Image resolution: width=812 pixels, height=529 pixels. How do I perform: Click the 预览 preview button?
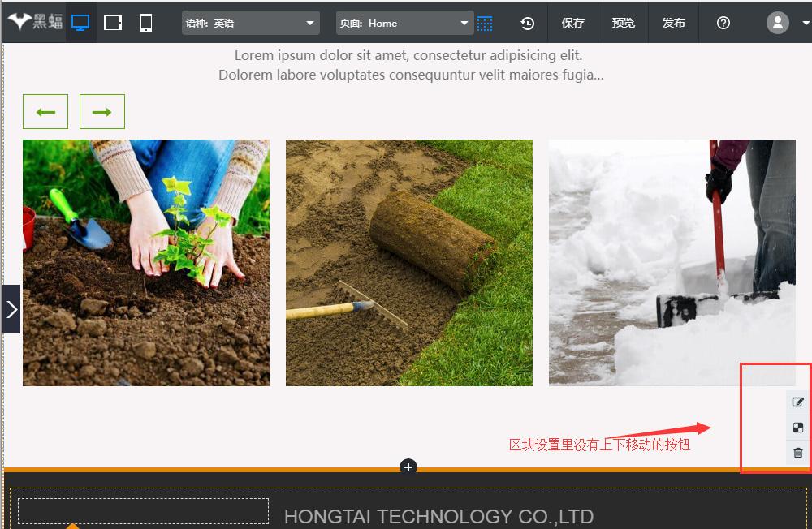624,23
